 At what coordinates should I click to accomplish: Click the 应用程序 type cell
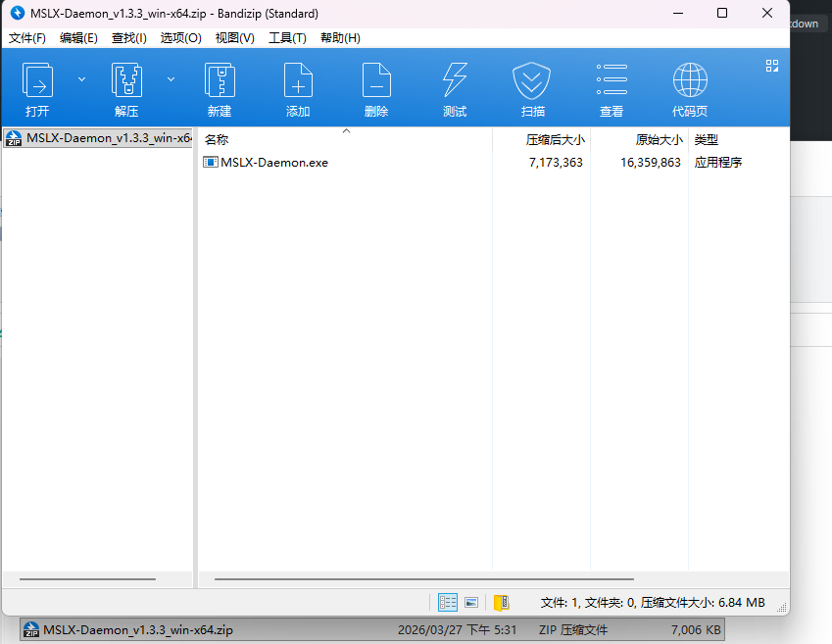[x=718, y=163]
